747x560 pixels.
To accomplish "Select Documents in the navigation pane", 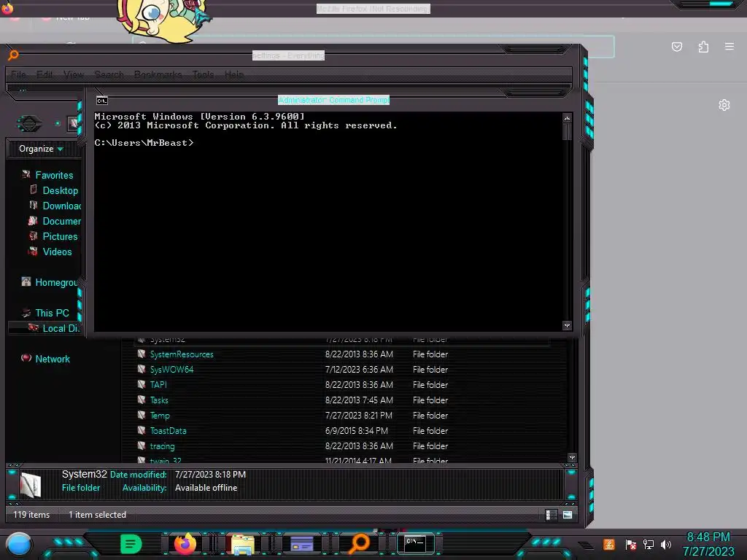I will pos(61,221).
